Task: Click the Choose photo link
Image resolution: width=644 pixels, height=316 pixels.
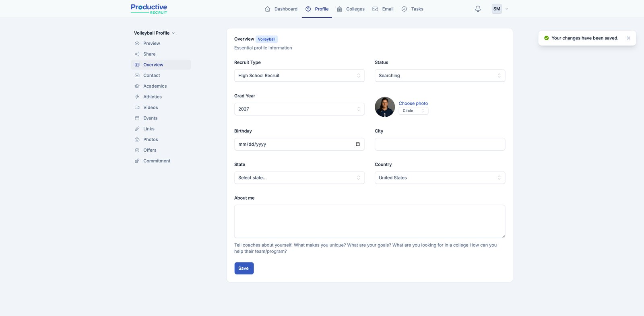Action: click(x=413, y=103)
